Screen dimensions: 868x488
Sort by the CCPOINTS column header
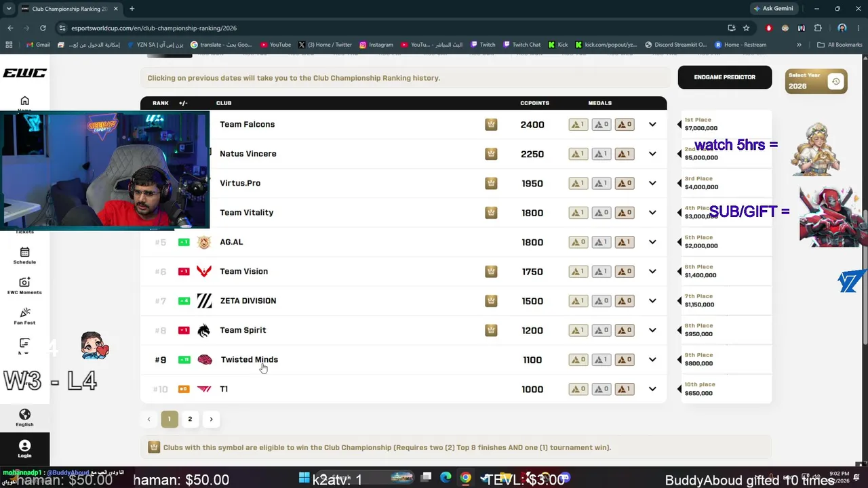click(535, 103)
